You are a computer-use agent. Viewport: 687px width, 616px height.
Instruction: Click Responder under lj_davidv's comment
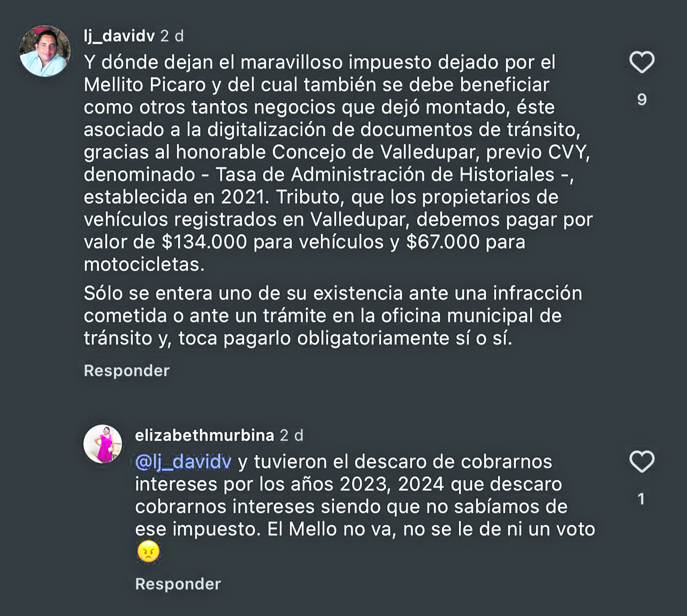(127, 371)
